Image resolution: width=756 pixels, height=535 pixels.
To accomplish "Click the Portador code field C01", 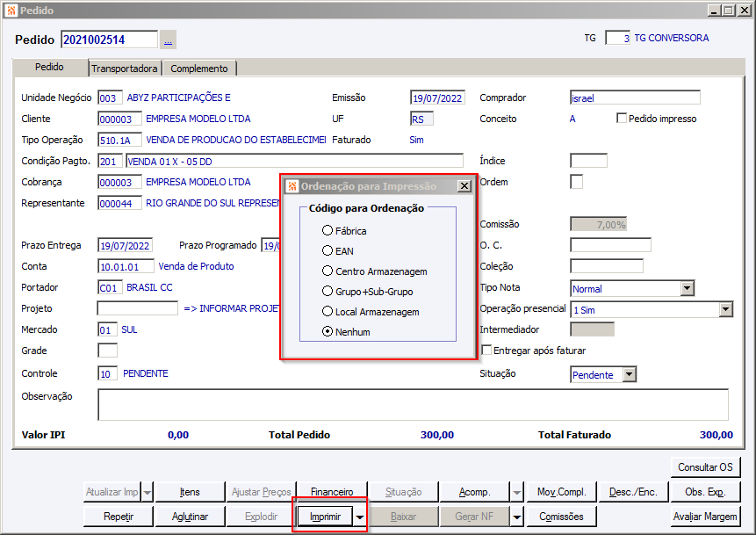I will [x=110, y=287].
